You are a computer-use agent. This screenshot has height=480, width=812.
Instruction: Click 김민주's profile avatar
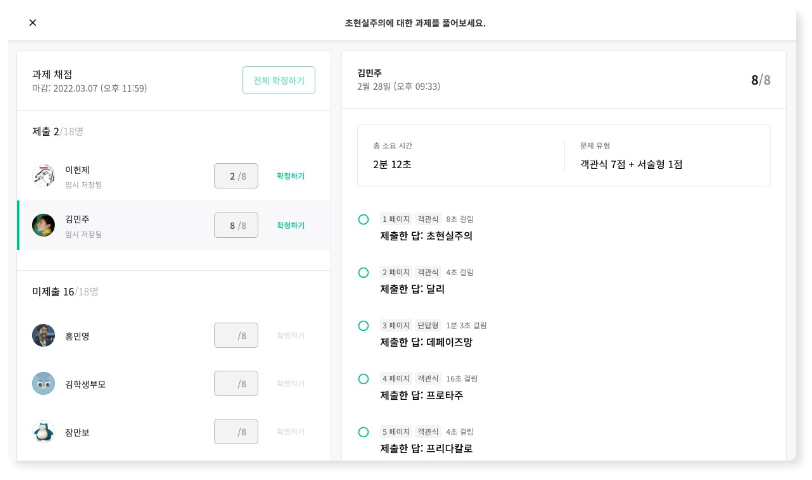(x=44, y=225)
